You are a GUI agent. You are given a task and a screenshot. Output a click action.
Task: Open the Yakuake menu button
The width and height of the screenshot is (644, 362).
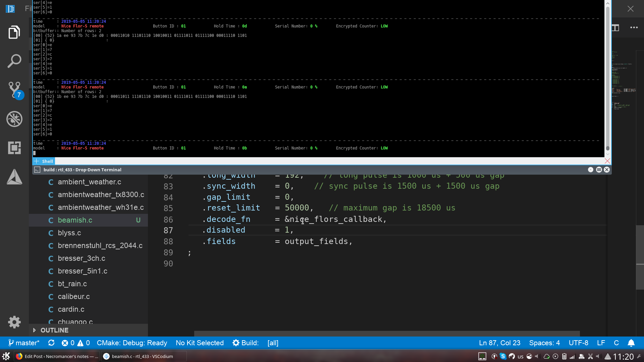pyautogui.click(x=599, y=170)
